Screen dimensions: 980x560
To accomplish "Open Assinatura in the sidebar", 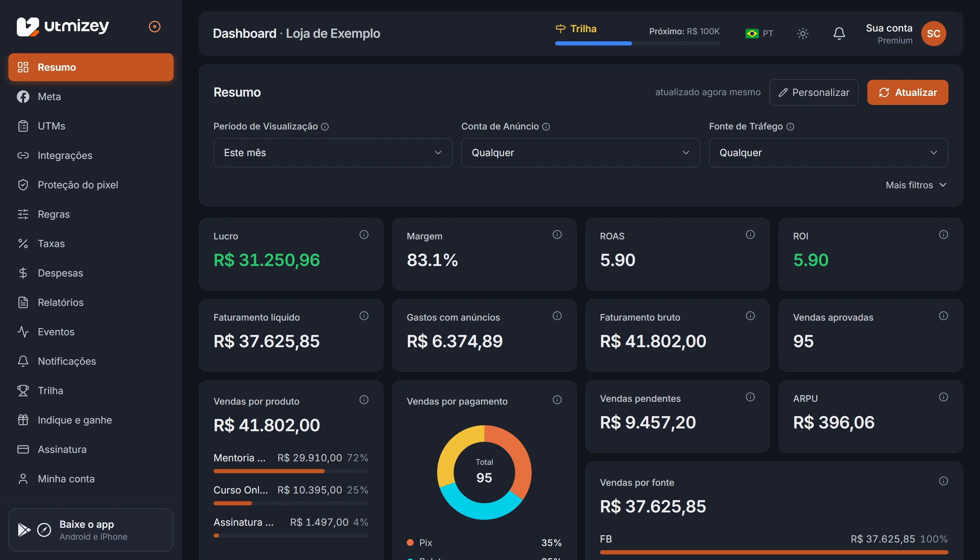I will 91,450.
